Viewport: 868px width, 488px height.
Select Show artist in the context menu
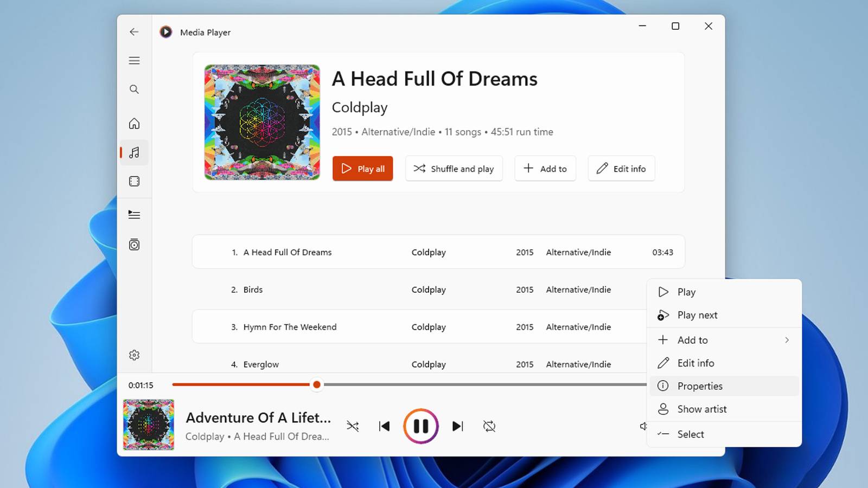724,409
